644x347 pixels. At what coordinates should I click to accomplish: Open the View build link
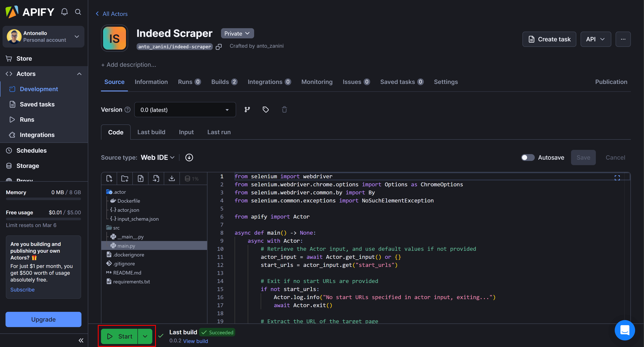196,341
